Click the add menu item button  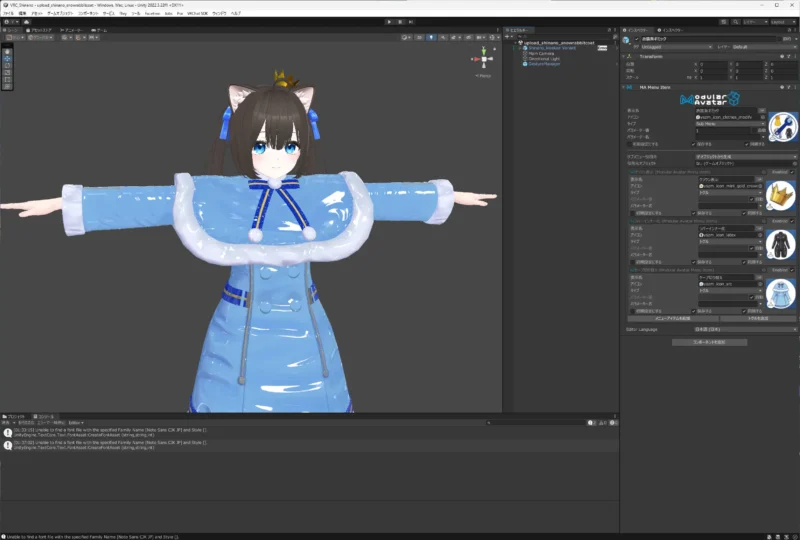pos(672,318)
